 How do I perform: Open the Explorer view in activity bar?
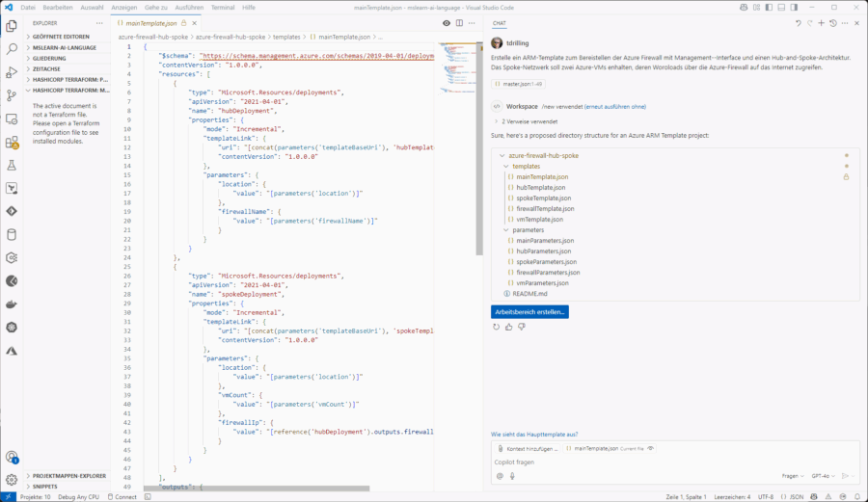pos(12,26)
